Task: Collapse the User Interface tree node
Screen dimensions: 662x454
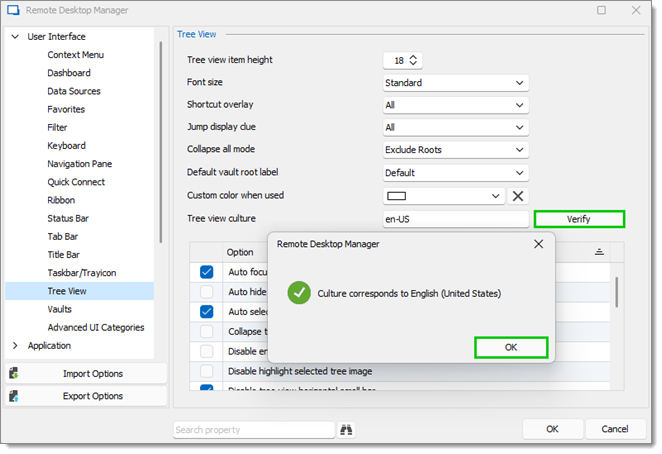Action: [15, 37]
